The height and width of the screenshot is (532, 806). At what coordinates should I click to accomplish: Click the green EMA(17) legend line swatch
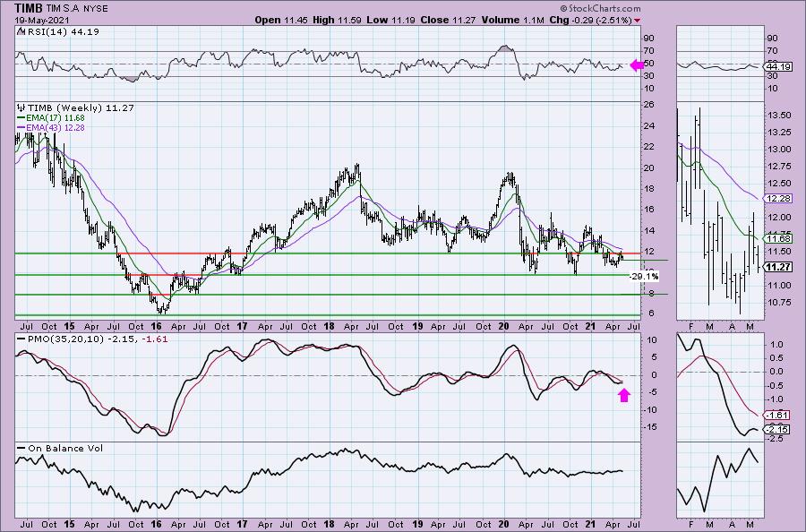pyautogui.click(x=21, y=118)
